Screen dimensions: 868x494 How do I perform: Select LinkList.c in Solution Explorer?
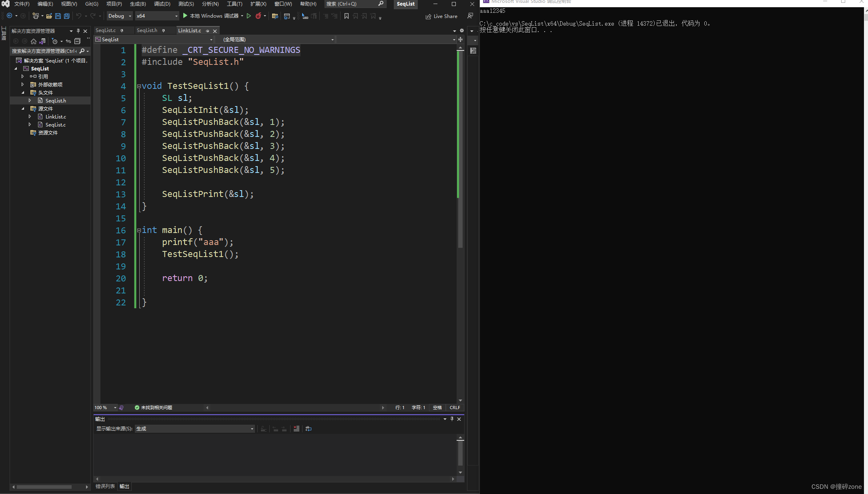coord(56,116)
